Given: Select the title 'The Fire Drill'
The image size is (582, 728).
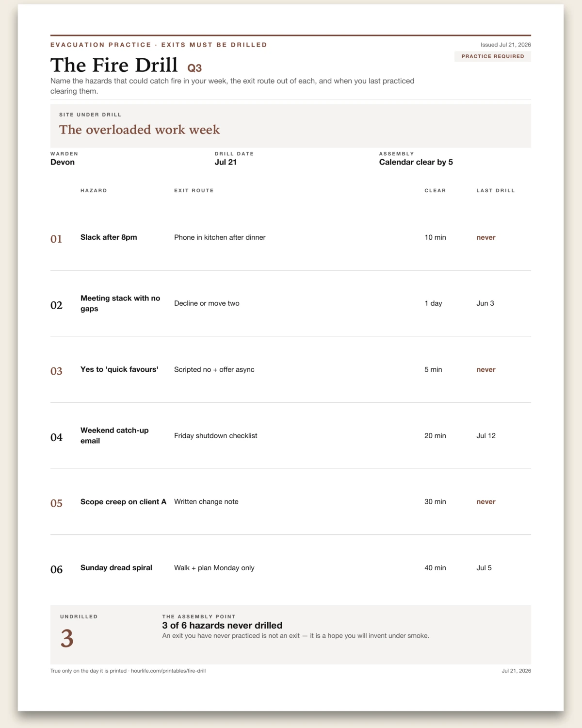Looking at the screenshot, I should pyautogui.click(x=114, y=65).
